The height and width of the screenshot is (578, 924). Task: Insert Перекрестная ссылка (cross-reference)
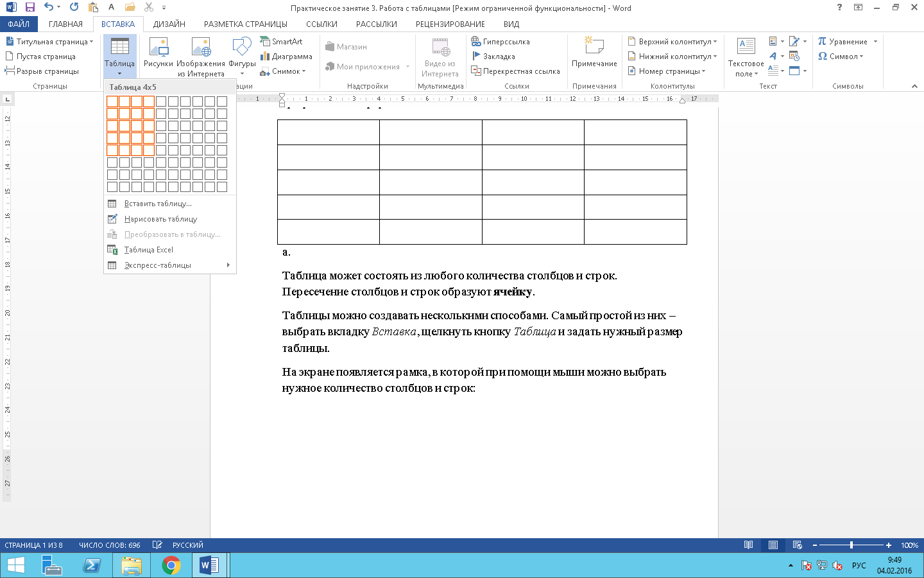point(515,71)
